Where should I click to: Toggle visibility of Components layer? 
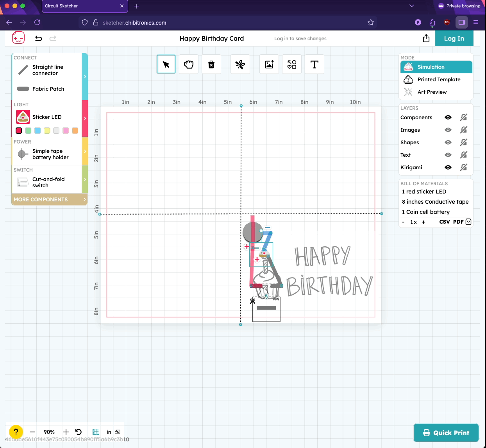click(x=448, y=117)
